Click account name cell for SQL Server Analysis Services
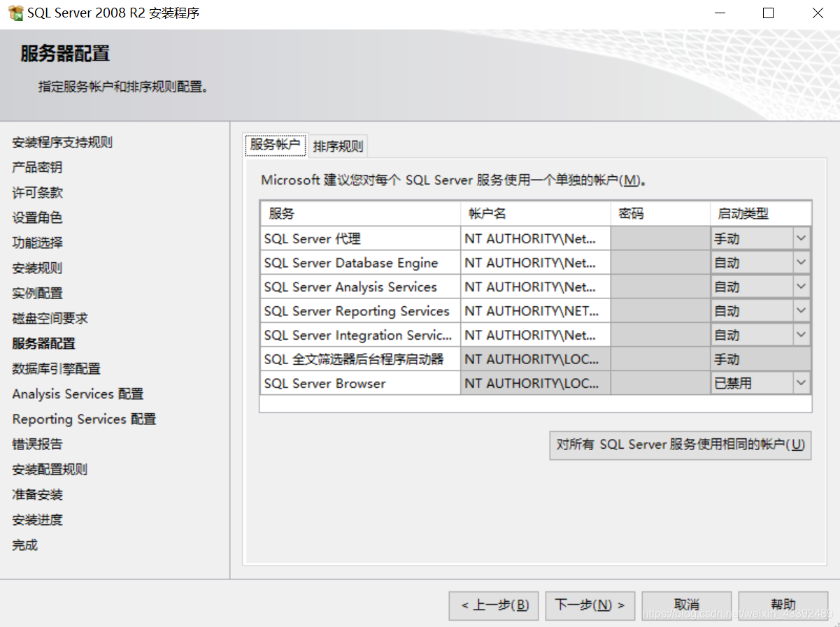The height and width of the screenshot is (627, 840). (535, 287)
